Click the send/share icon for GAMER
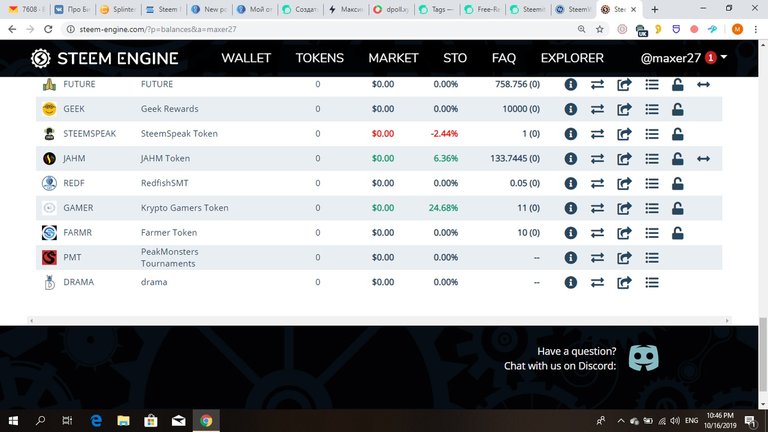 [x=624, y=208]
